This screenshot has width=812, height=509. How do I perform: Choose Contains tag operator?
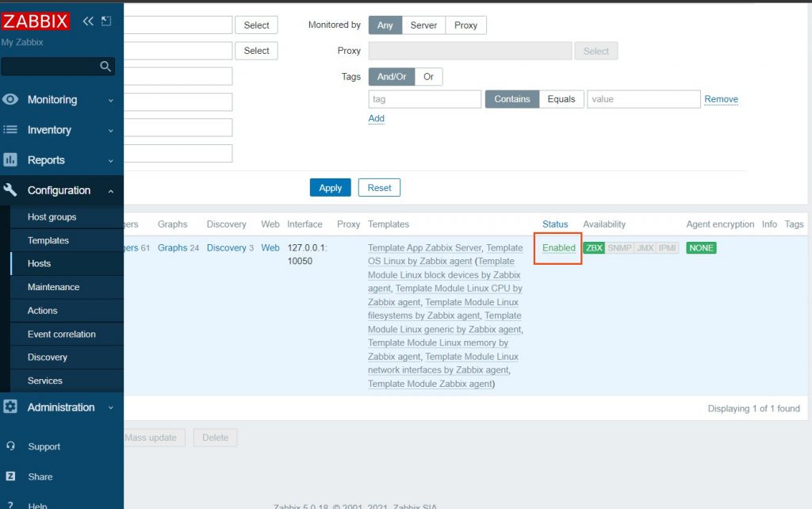pyautogui.click(x=511, y=99)
